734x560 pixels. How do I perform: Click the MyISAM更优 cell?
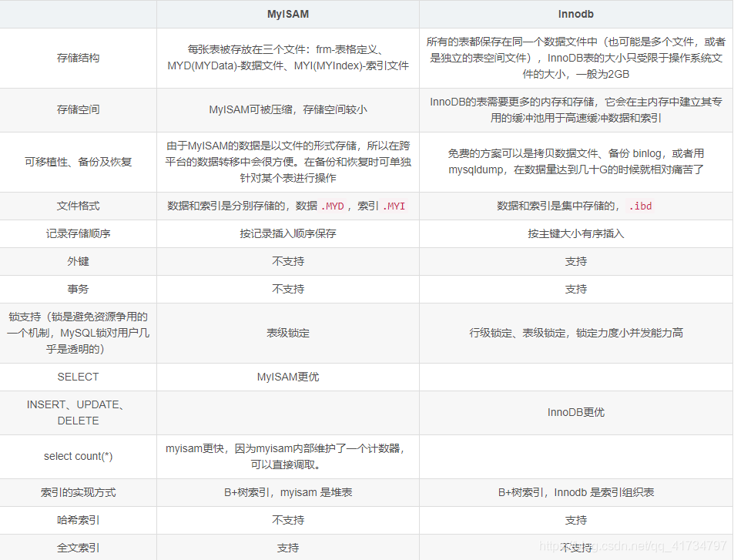[288, 377]
